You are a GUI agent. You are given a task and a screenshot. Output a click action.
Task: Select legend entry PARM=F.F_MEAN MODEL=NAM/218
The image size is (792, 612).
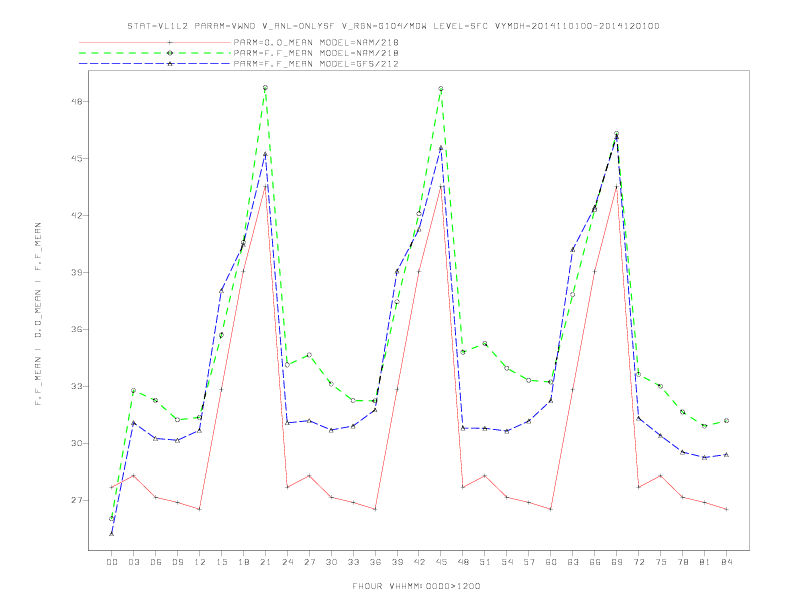coord(316,53)
